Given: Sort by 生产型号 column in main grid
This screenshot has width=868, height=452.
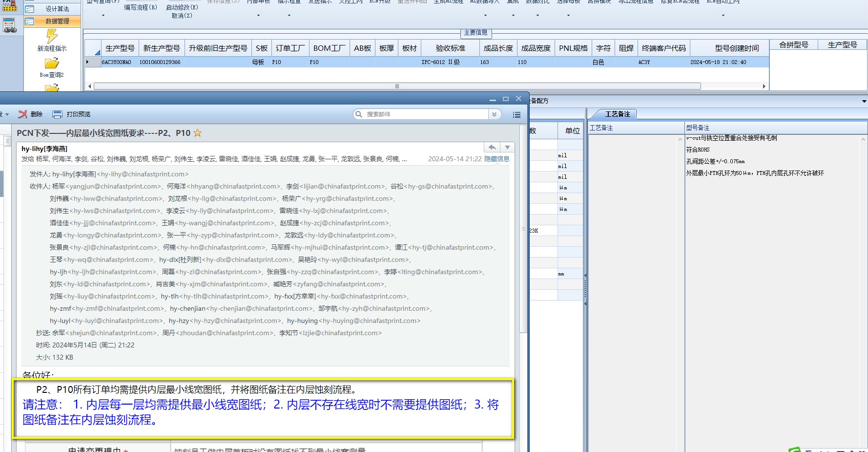Looking at the screenshot, I should tap(120, 48).
